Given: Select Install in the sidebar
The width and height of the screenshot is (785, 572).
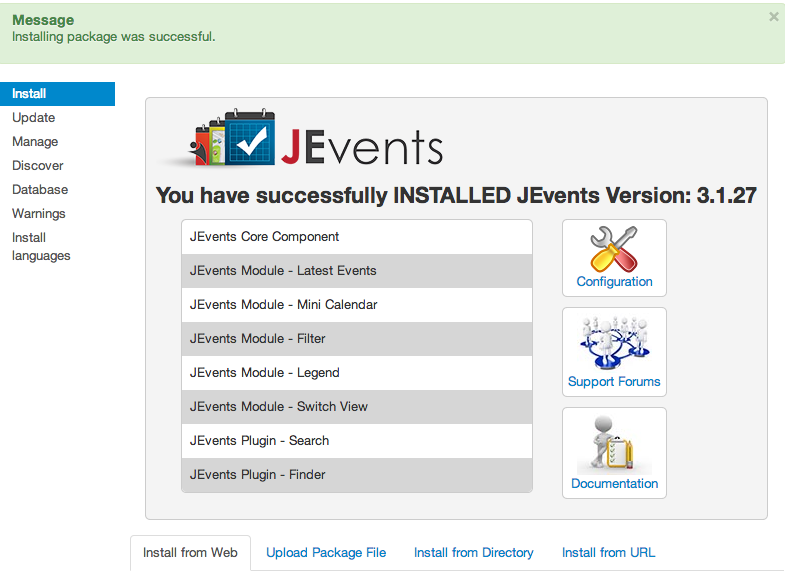Looking at the screenshot, I should pyautogui.click(x=30, y=94).
